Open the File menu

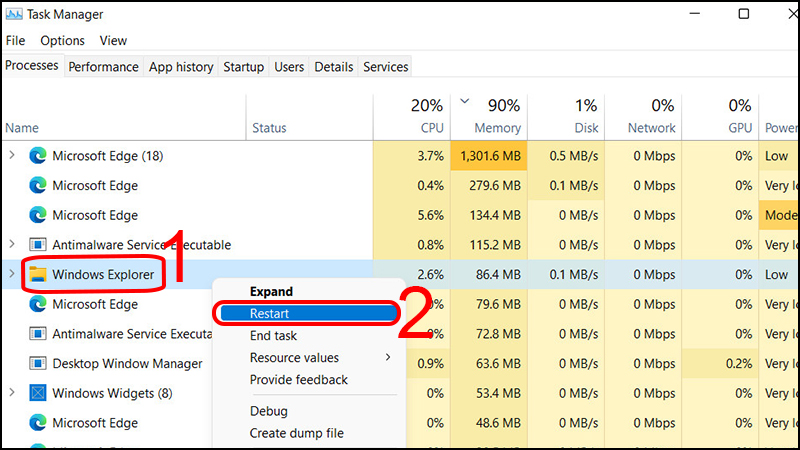point(15,40)
